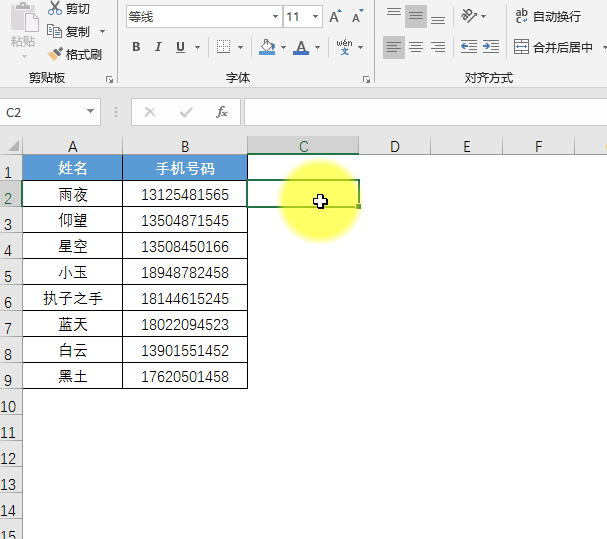The image size is (607, 539).
Task: Toggle Italic formatting
Action: 158,47
